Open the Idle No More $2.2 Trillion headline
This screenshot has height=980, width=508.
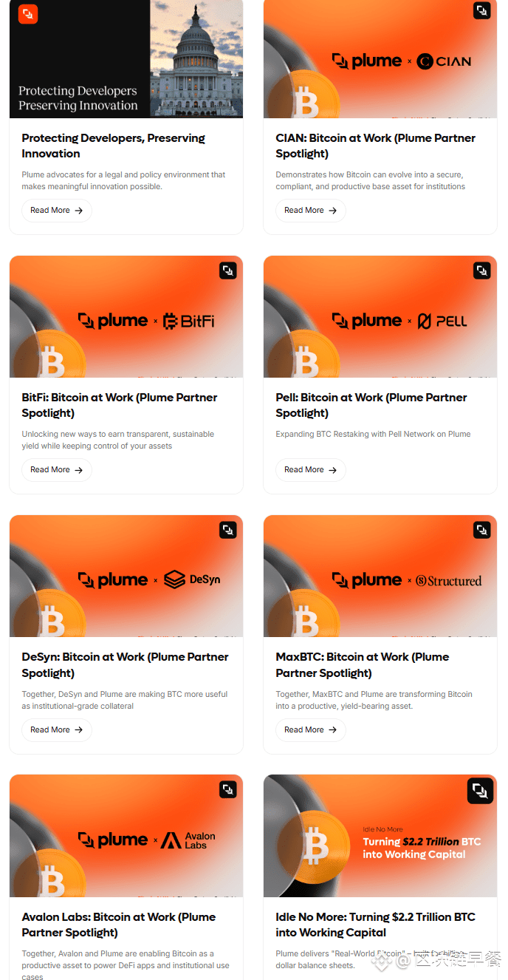[376, 925]
